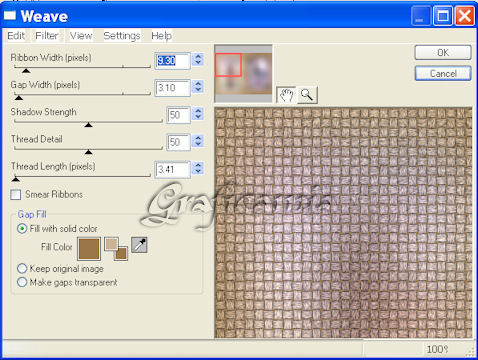
Task: Increase Thread Length with up arrow
Action: (x=198, y=165)
